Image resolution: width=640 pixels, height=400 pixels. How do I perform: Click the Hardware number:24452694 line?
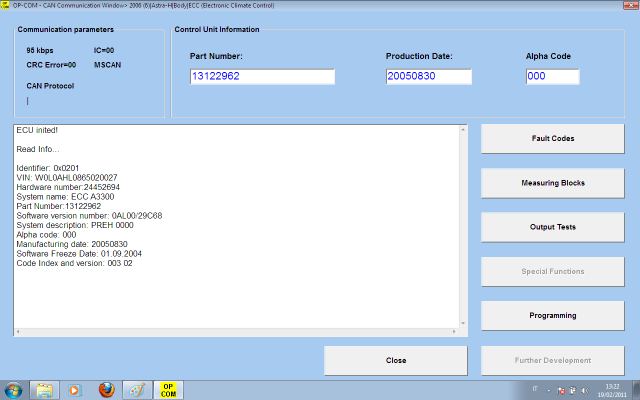[x=68, y=187]
